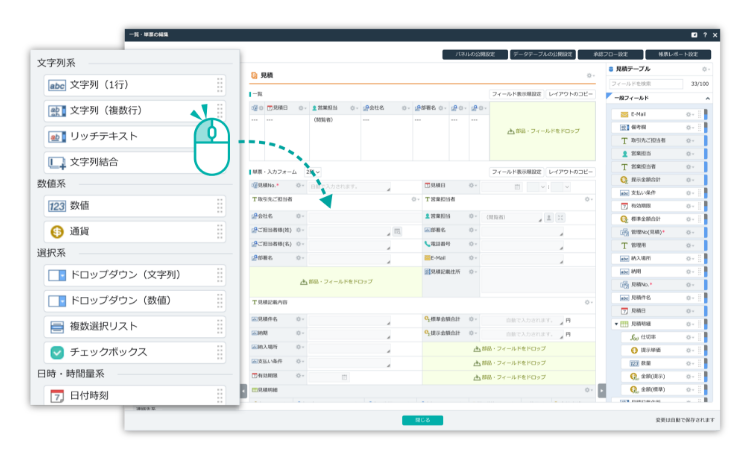This screenshot has width=750, height=464.
Task: Collapse the 見積明細 tree node
Action: (617, 323)
